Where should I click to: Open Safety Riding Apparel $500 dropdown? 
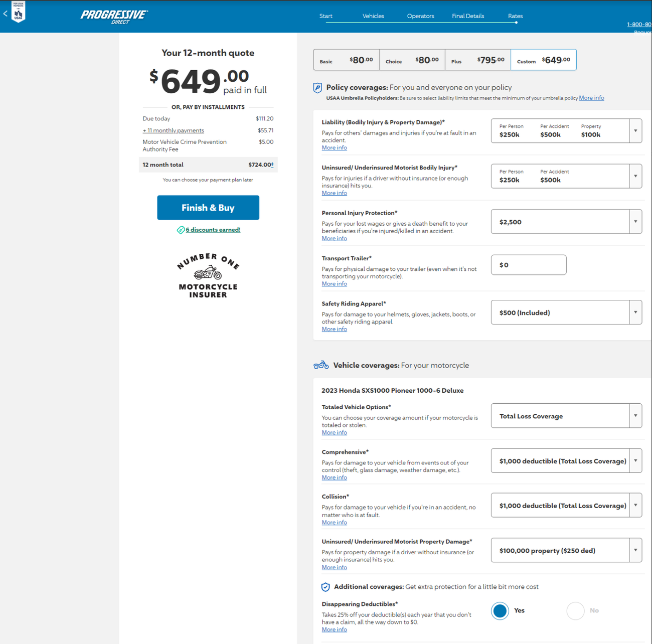(566, 312)
